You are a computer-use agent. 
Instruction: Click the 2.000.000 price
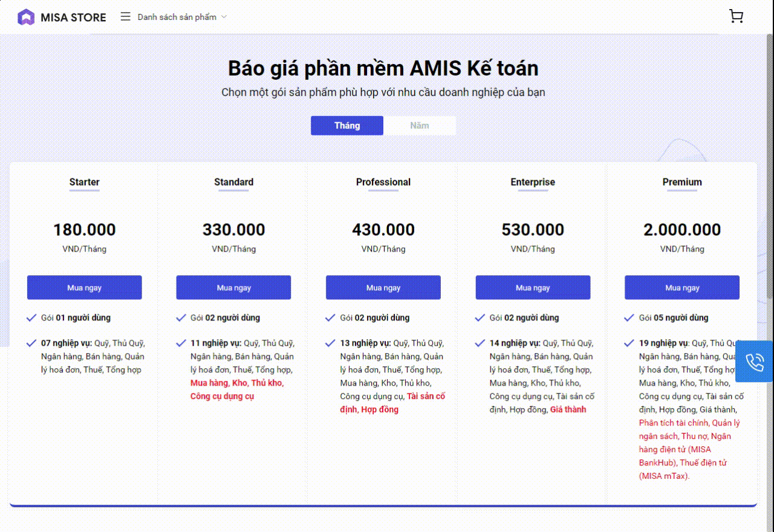point(682,230)
